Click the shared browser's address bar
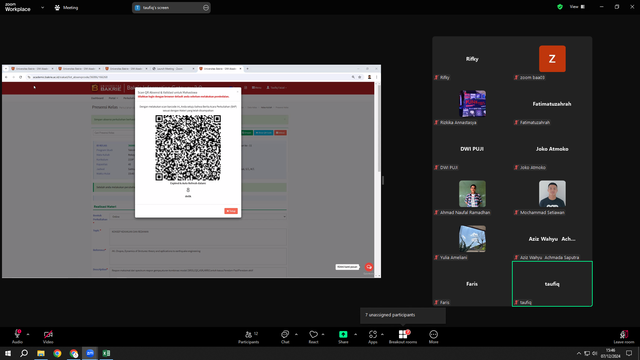The height and width of the screenshot is (360, 640). (x=188, y=77)
